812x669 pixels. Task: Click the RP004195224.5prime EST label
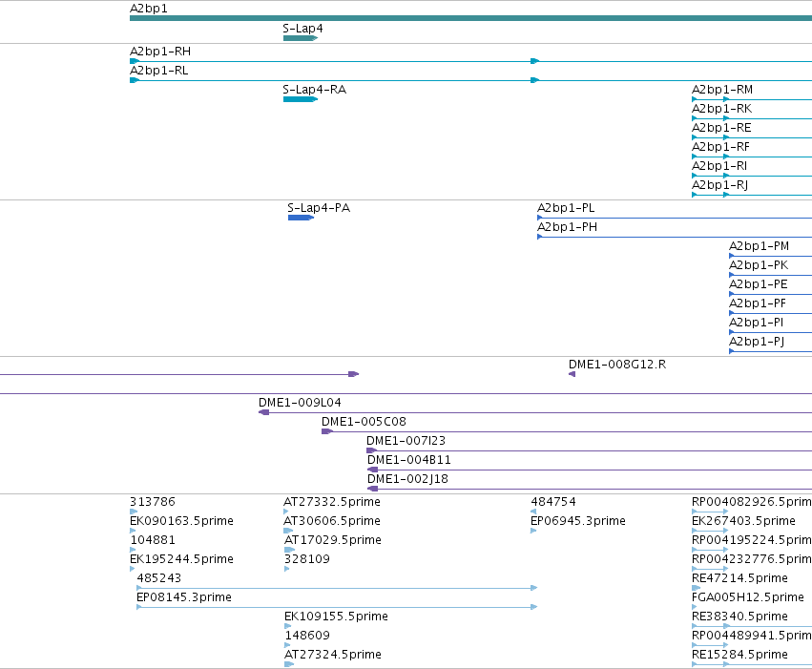(752, 540)
